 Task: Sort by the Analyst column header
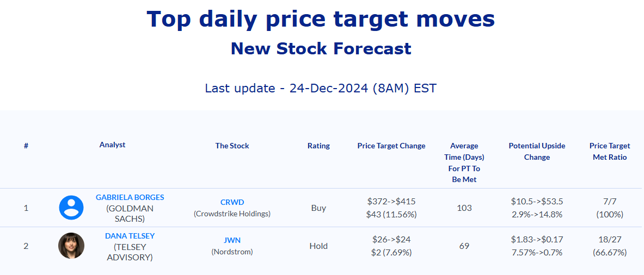click(113, 145)
